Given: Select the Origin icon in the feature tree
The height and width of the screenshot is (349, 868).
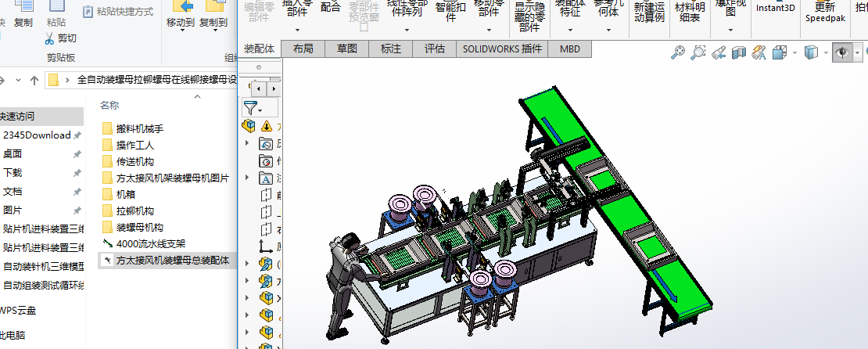Looking at the screenshot, I should pos(267,246).
